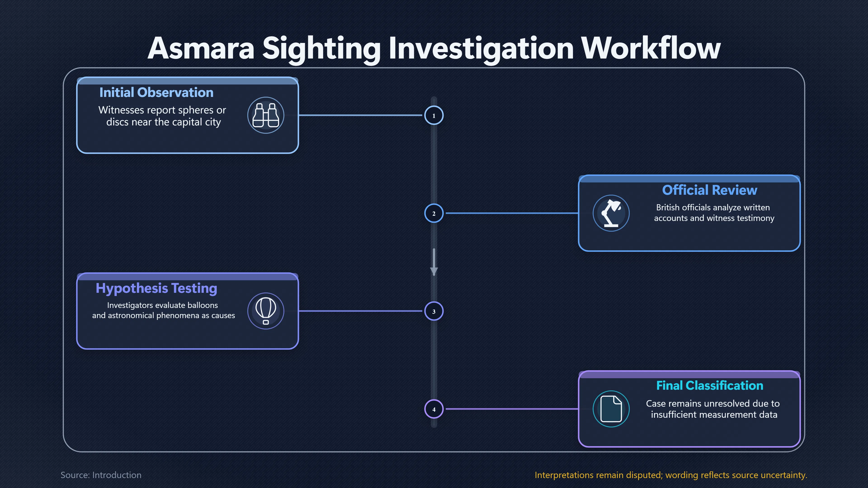The image size is (868, 488).
Task: Click the text 'Witnesses report spheres or discs'
Action: (163, 116)
